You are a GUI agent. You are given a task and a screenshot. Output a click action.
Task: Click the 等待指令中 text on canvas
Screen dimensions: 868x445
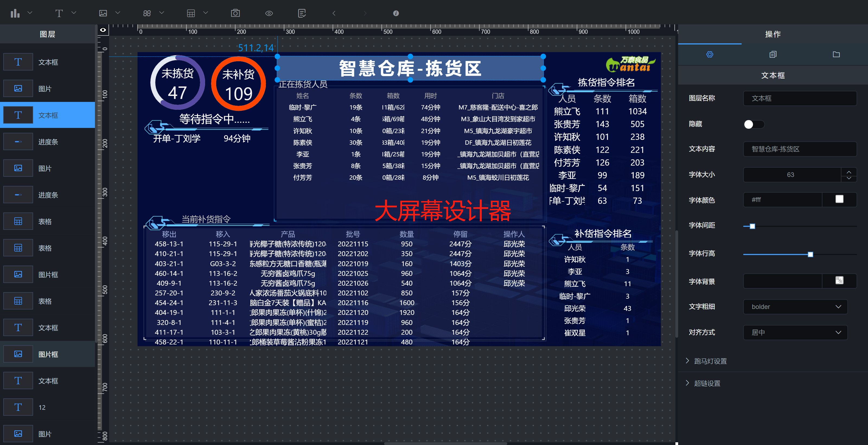[x=215, y=119]
